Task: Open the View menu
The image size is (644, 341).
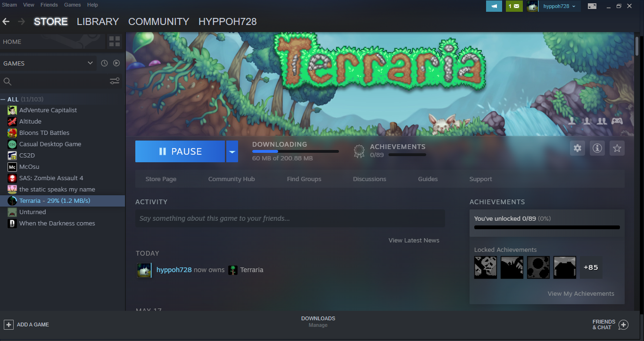Action: [x=29, y=5]
